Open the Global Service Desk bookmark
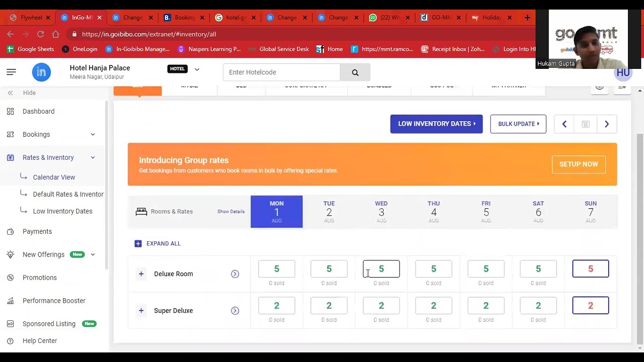Screen dimensions: 644x362 279,49
